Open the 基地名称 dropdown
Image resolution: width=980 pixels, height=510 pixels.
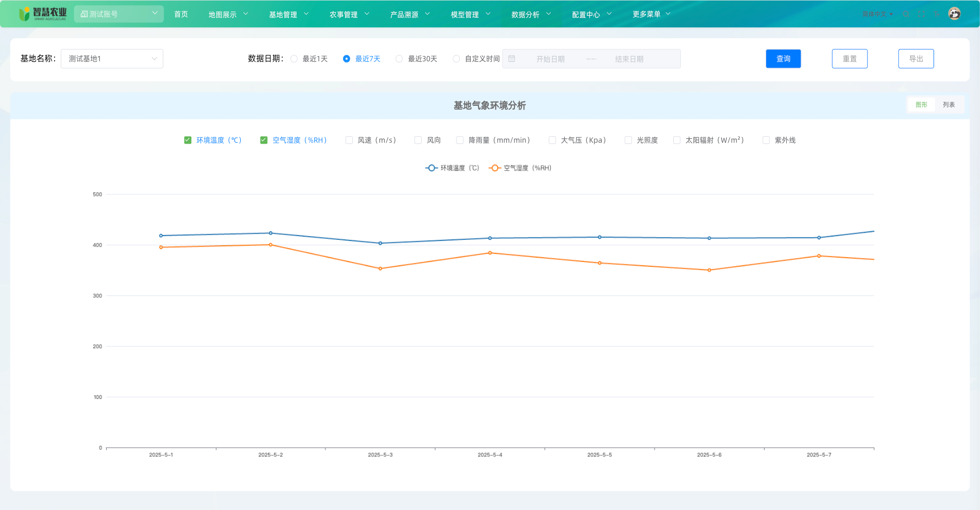111,59
